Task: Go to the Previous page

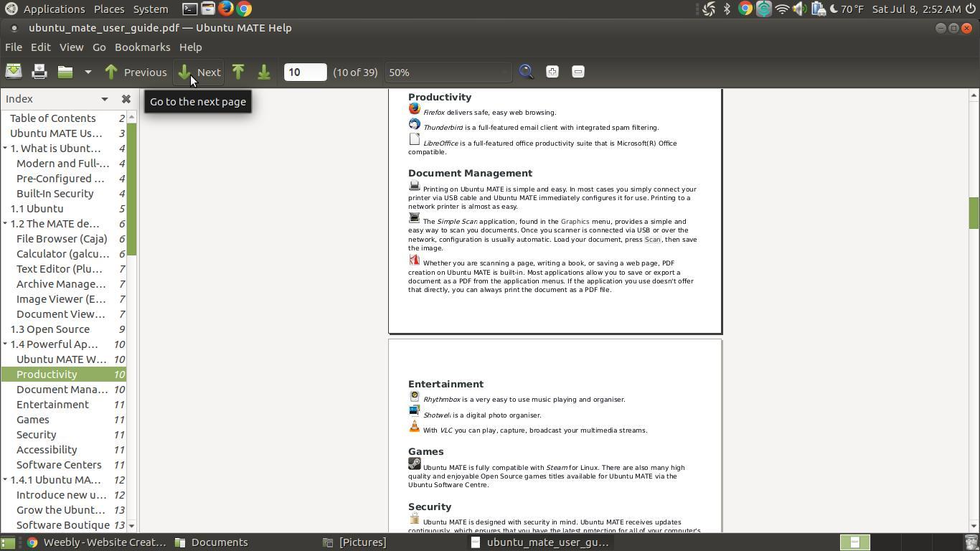Action: [x=136, y=72]
